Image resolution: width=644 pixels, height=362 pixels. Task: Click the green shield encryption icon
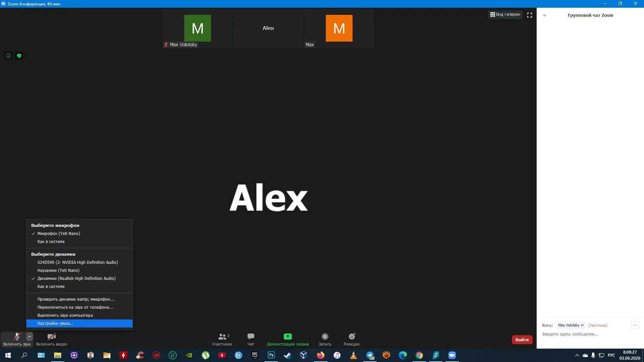coord(19,56)
